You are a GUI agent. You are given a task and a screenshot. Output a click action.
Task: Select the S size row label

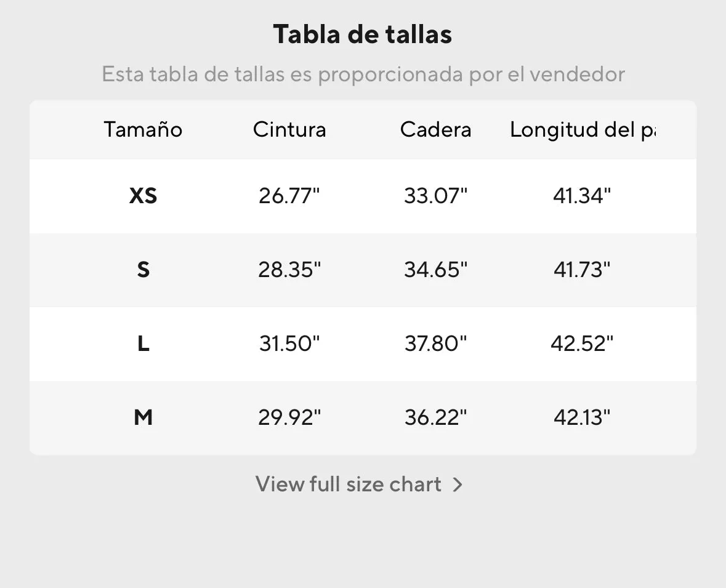click(143, 270)
